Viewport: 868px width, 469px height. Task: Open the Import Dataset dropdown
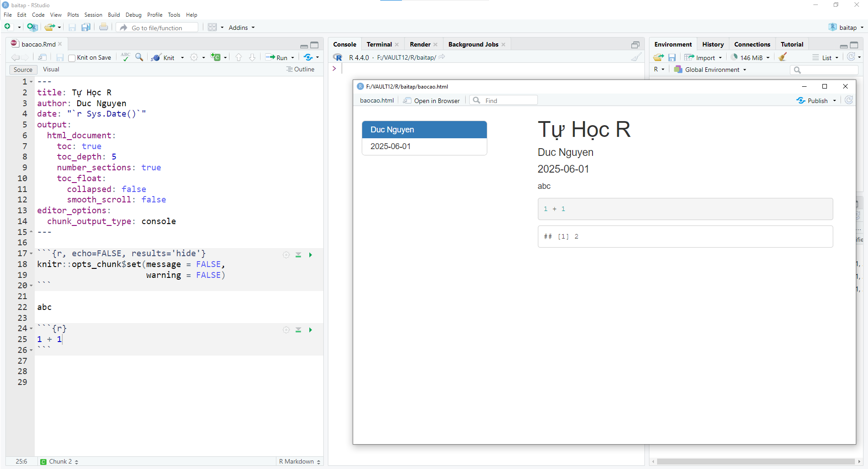tap(703, 57)
